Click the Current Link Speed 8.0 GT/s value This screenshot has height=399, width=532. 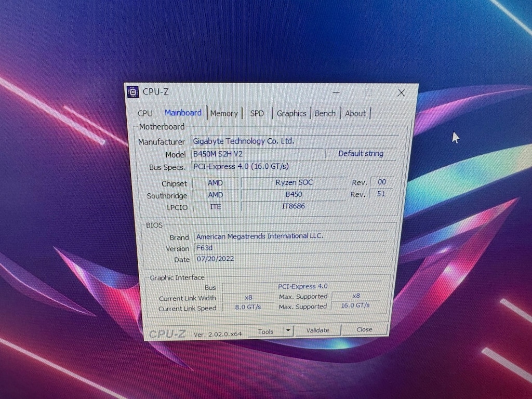click(248, 307)
